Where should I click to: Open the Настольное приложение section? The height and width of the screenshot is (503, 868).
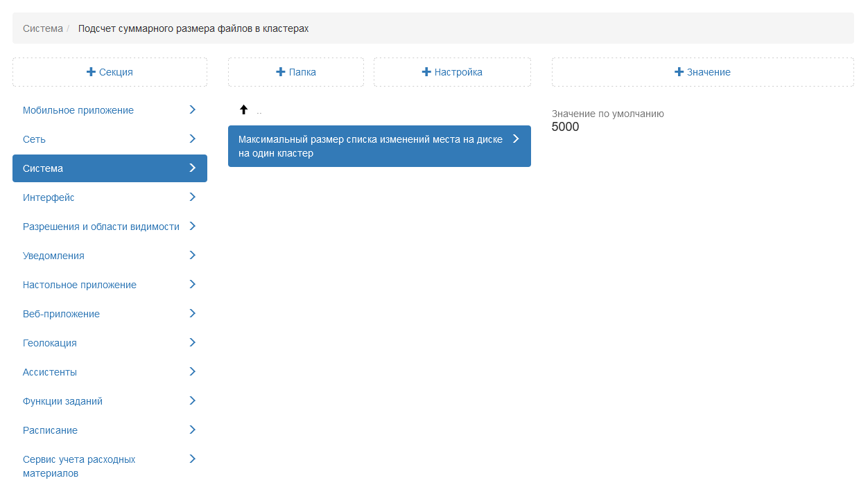click(80, 285)
